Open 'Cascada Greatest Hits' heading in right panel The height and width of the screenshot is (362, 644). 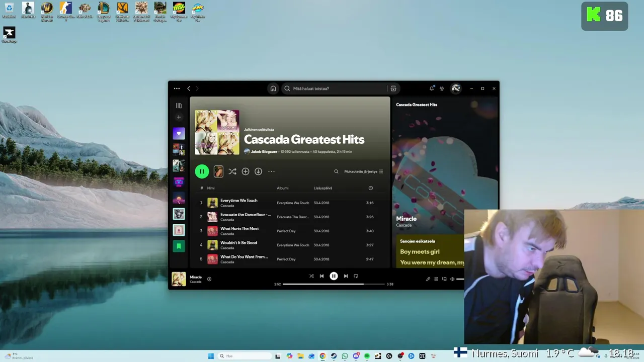pos(417,105)
